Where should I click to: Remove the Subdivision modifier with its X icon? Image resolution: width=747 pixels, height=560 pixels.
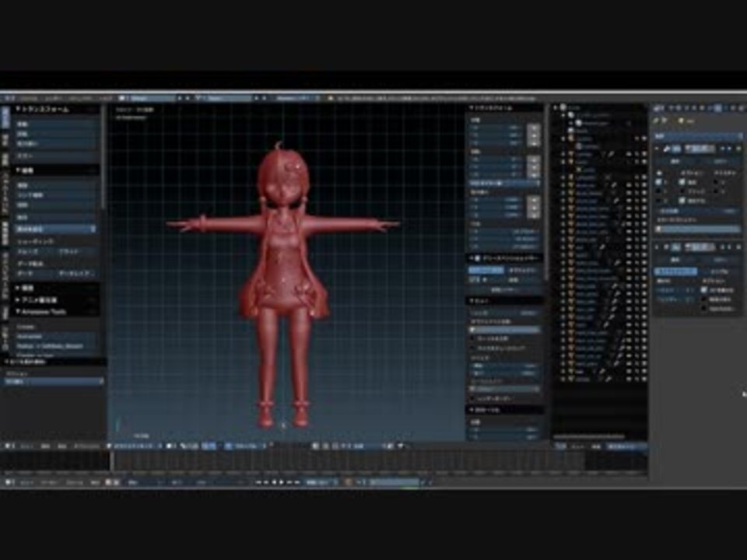click(x=738, y=247)
